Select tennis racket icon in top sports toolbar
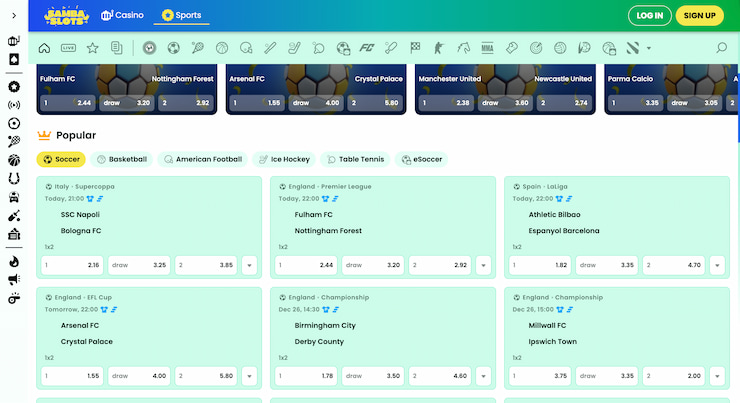740x403 pixels. click(198, 48)
